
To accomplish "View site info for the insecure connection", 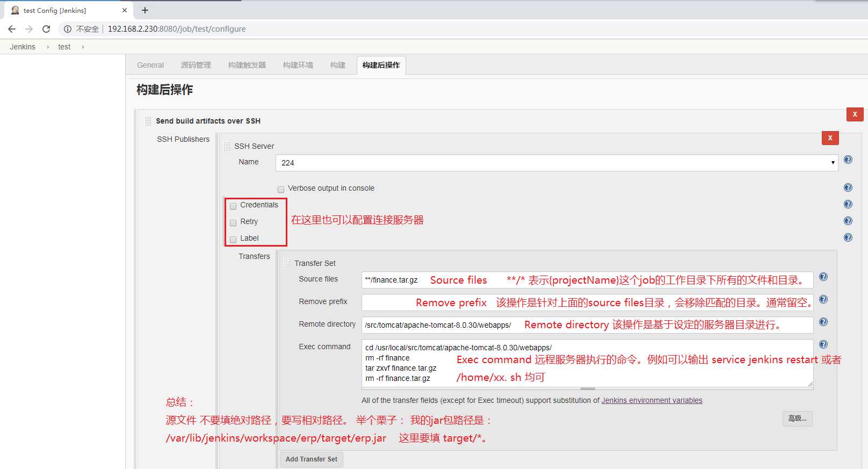I will point(68,29).
